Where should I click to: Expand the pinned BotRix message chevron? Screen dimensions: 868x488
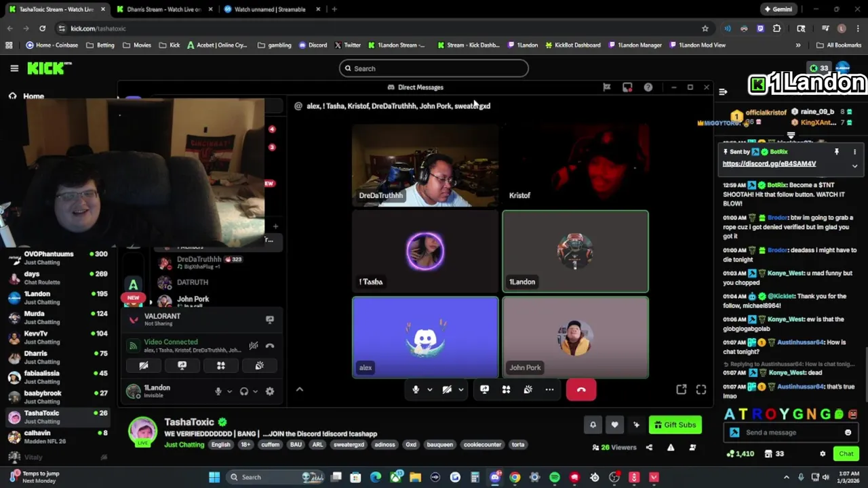pyautogui.click(x=854, y=166)
